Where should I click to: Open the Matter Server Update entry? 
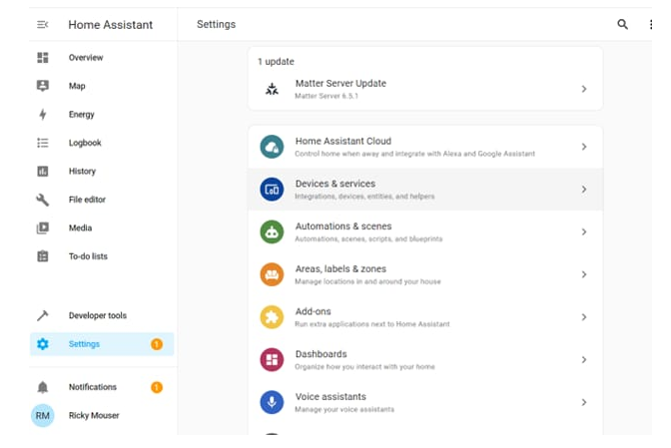click(425, 89)
